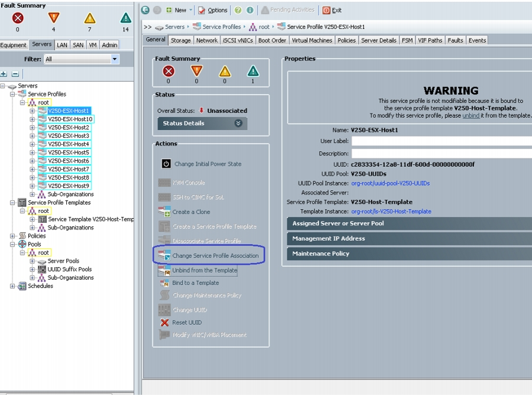Screen dimensions: 532x399
Task: Click the green info icon in the toolbar
Action: click(250, 10)
